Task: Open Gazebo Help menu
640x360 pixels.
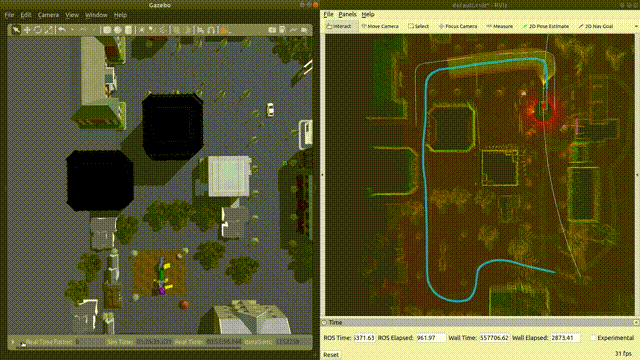Action: pyautogui.click(x=120, y=15)
